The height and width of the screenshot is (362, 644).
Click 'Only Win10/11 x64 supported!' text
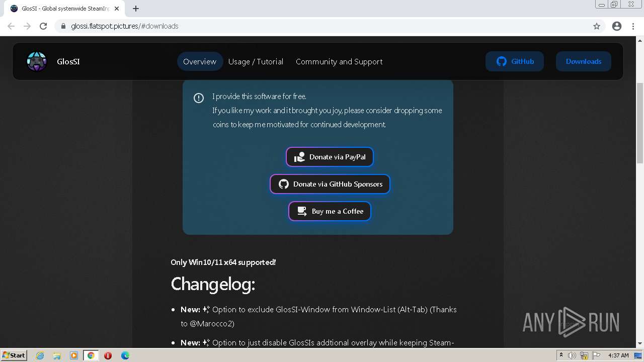coord(223,262)
